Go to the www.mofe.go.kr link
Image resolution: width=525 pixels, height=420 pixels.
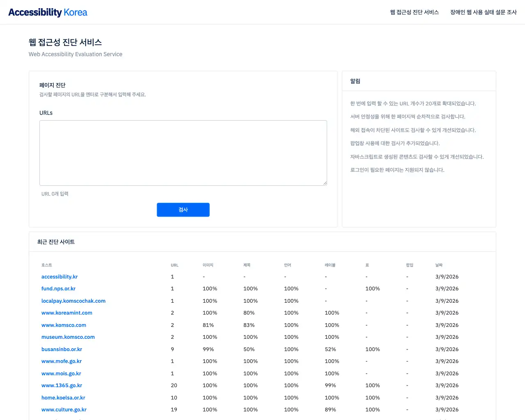62,361
